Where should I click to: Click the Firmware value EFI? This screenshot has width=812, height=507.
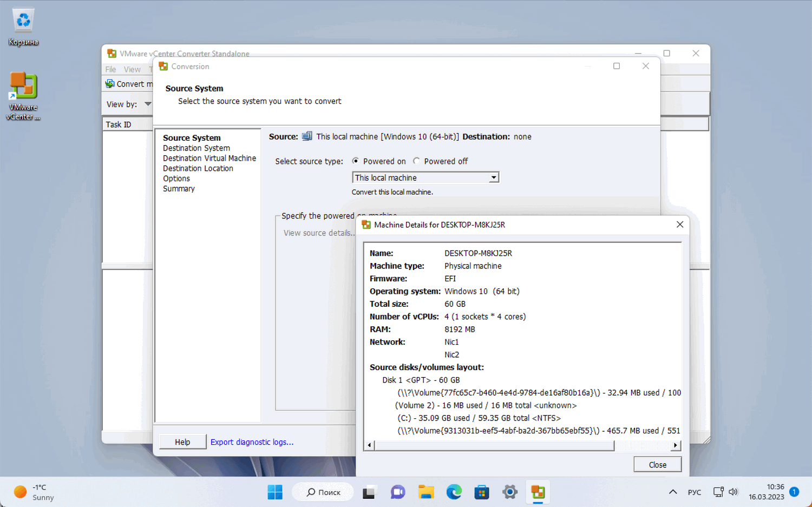click(x=450, y=279)
